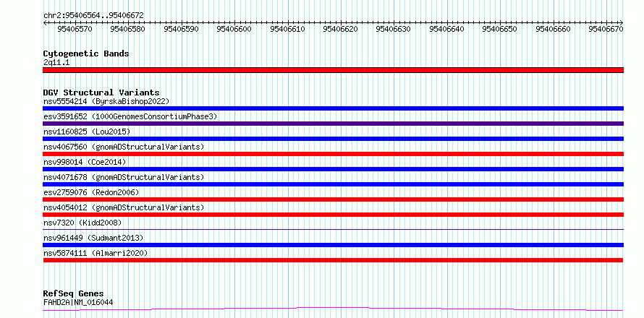Select the blue bar under nsv1160825
Screen dimensions: 644x318
point(333,139)
